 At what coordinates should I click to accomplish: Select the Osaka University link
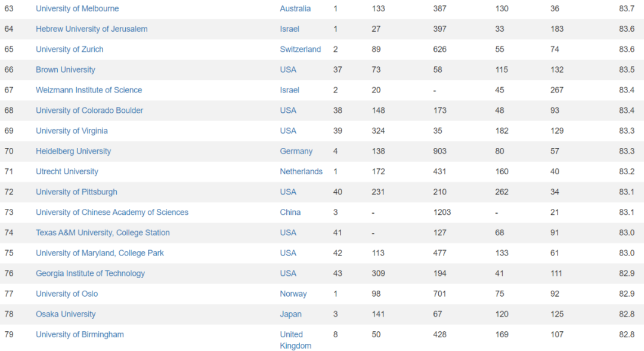click(x=66, y=314)
